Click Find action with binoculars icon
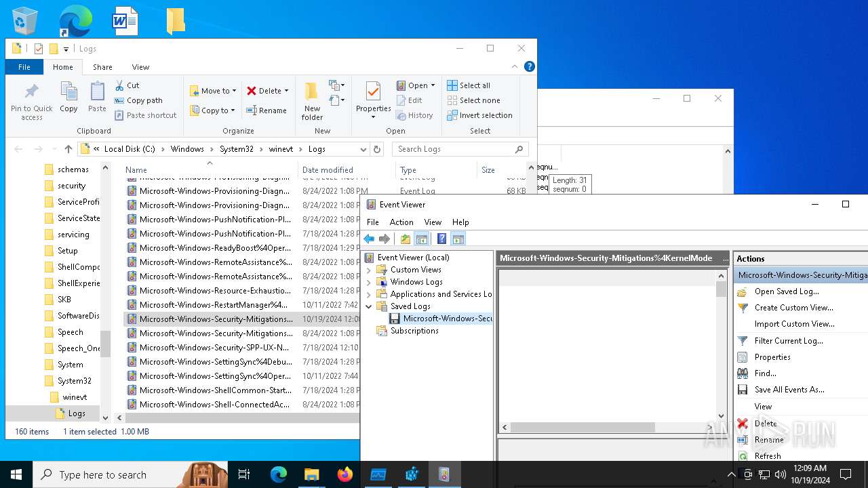The image size is (868, 488). [765, 373]
